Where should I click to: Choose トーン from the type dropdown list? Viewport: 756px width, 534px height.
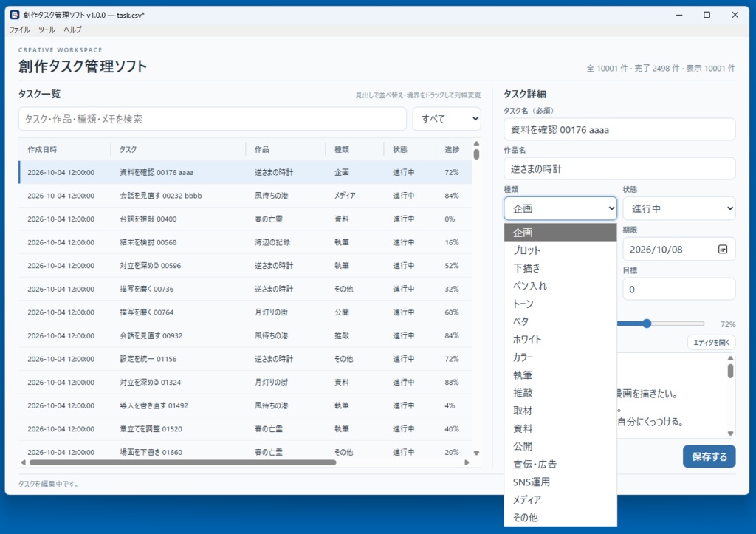coord(560,304)
